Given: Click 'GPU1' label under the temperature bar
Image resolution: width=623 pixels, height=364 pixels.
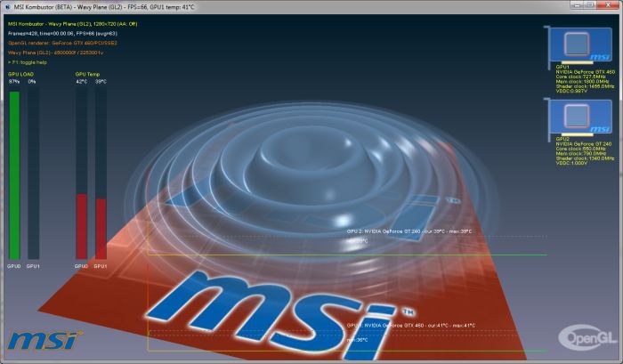Looking at the screenshot, I should point(101,266).
